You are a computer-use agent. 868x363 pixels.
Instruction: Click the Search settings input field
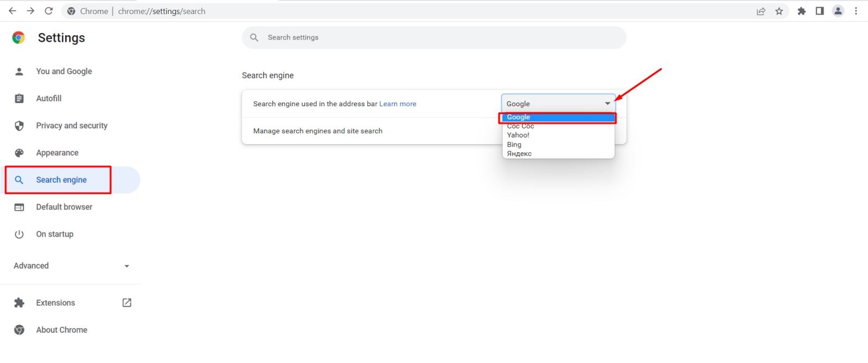coord(434,37)
